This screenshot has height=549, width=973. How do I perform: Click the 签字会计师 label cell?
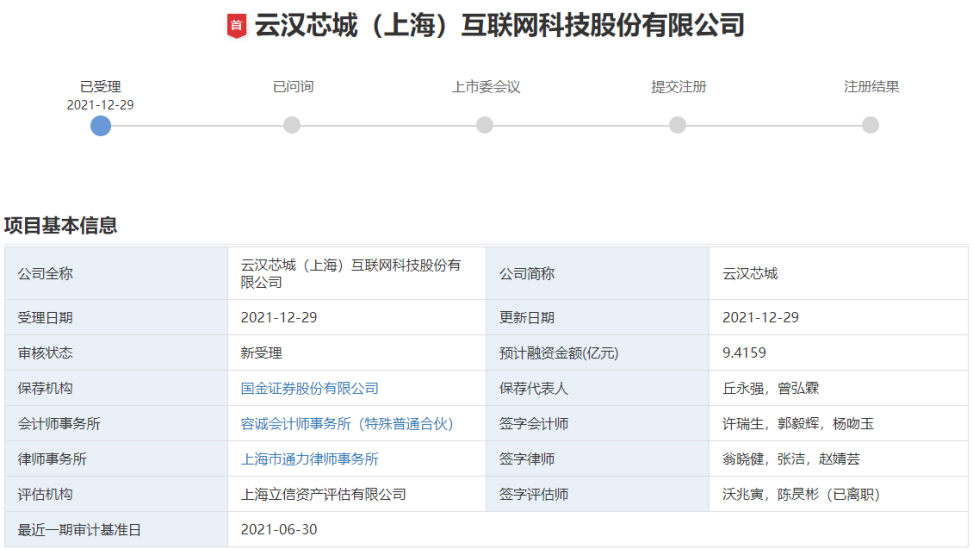(598, 424)
